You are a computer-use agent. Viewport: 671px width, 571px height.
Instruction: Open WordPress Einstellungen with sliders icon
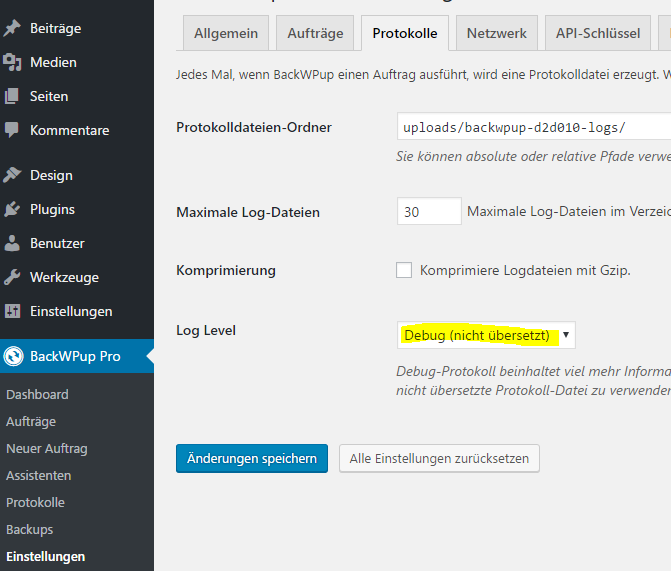point(77,311)
